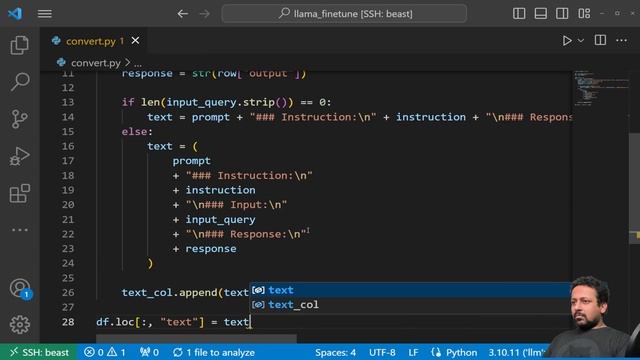Expand the run options dropdown arrow
The width and height of the screenshot is (640, 360).
580,40
